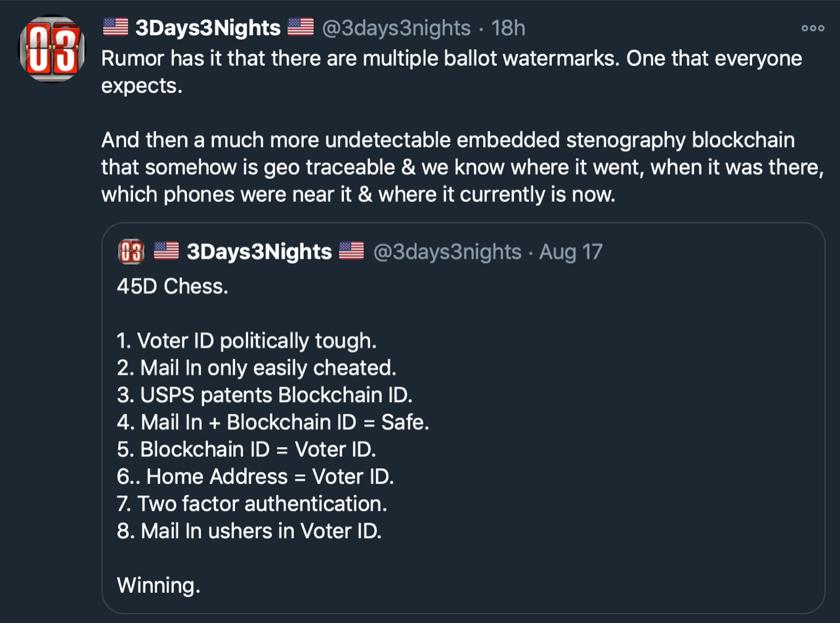Open quoted tweet via Aug 17 date
This screenshot has width=840, height=623.
[570, 252]
